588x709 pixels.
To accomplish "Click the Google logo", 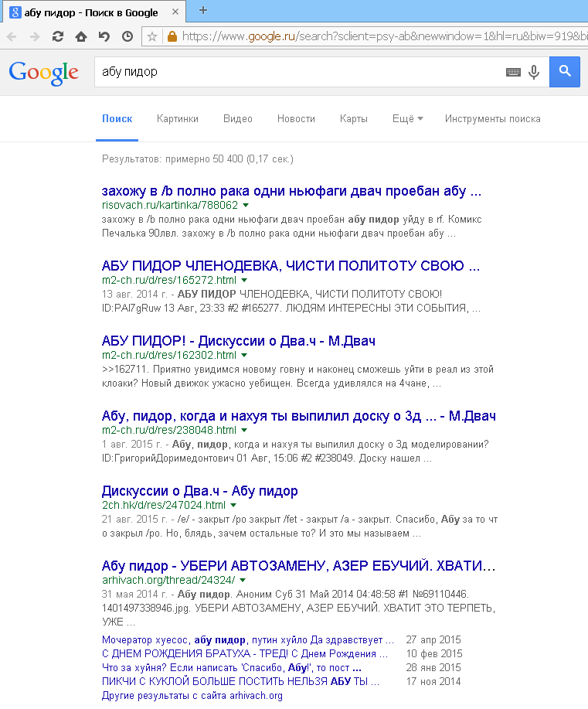I will [x=43, y=73].
